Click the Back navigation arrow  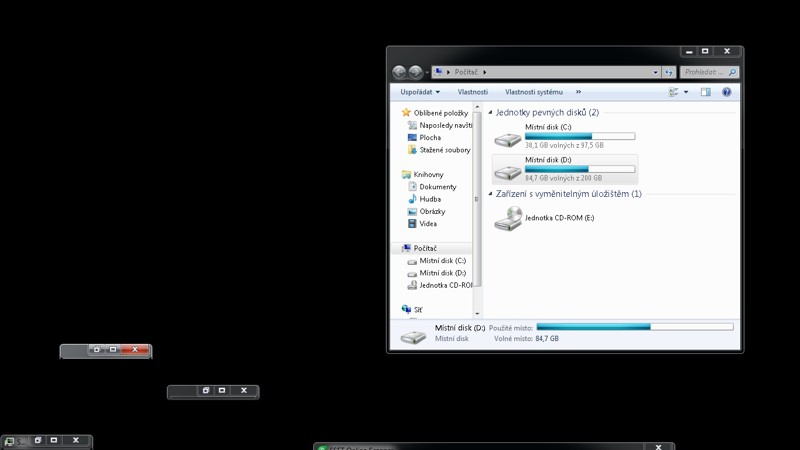click(x=400, y=72)
